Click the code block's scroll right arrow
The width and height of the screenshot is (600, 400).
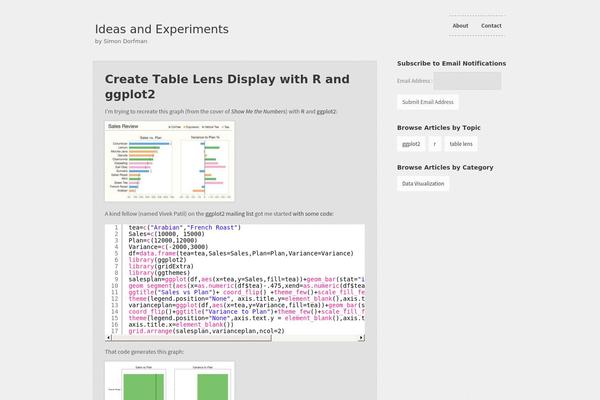coord(361,338)
